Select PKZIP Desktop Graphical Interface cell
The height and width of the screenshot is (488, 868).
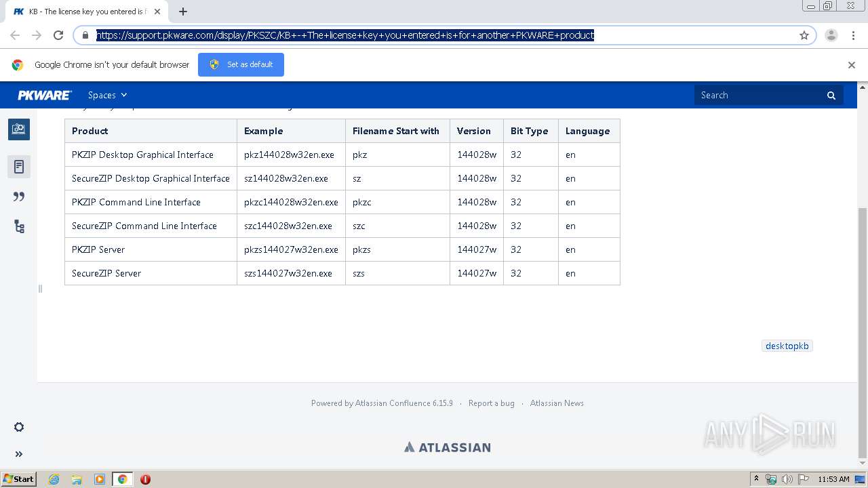click(151, 155)
